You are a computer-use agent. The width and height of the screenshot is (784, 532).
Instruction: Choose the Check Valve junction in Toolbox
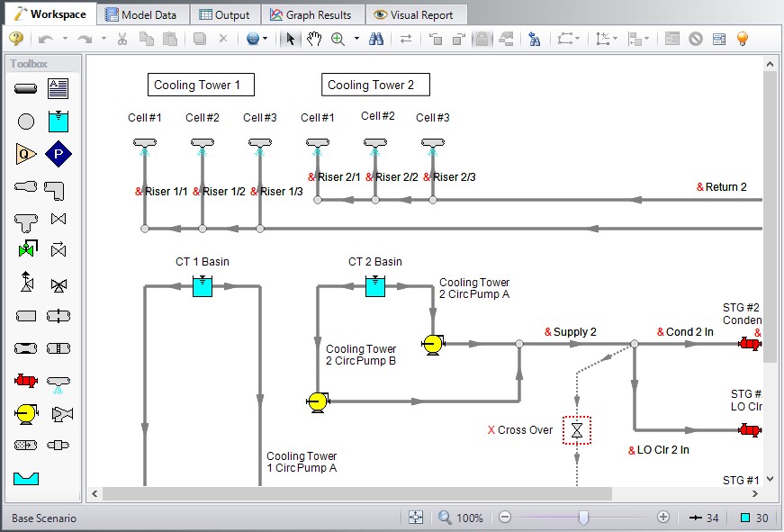tap(59, 249)
